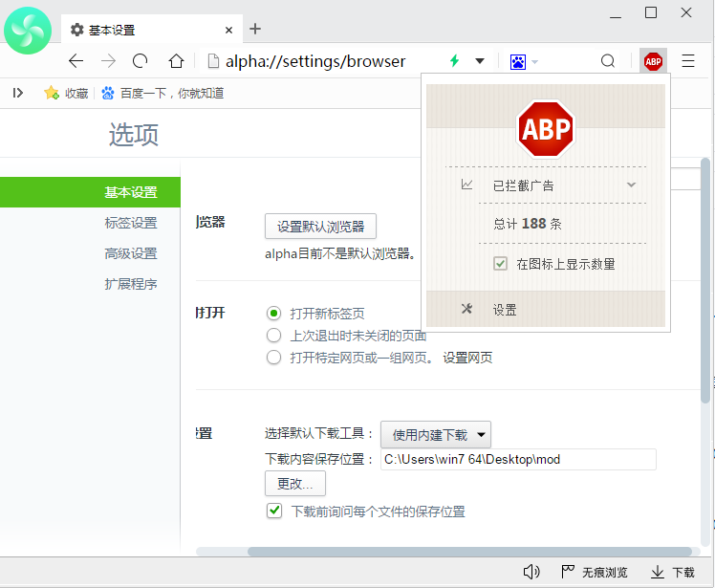Viewport: 715px width, 588px height.
Task: Toggle 下载前询问每个文件的保存位置 checkbox
Action: 274,511
